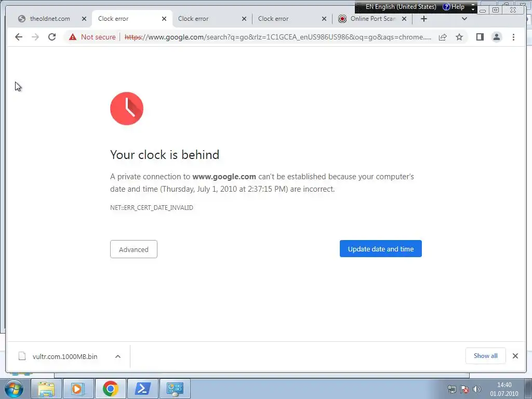Reload the current page

(x=52, y=37)
